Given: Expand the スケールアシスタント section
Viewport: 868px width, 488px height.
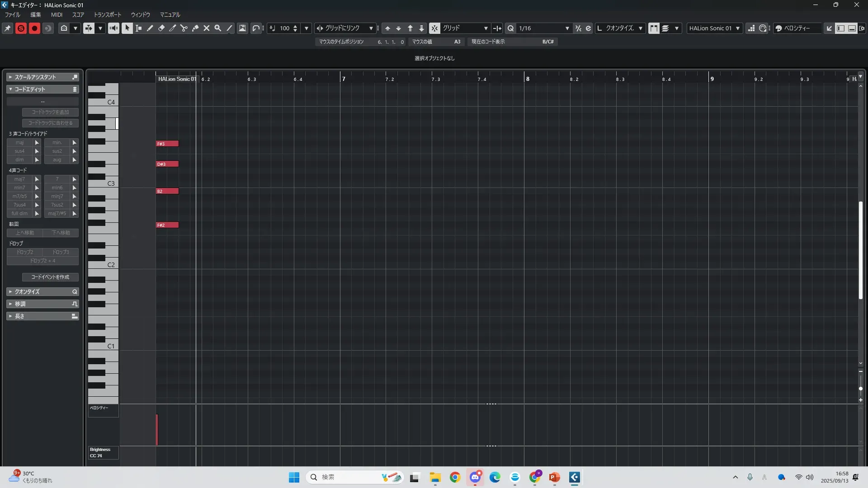Looking at the screenshot, I should click(42, 77).
